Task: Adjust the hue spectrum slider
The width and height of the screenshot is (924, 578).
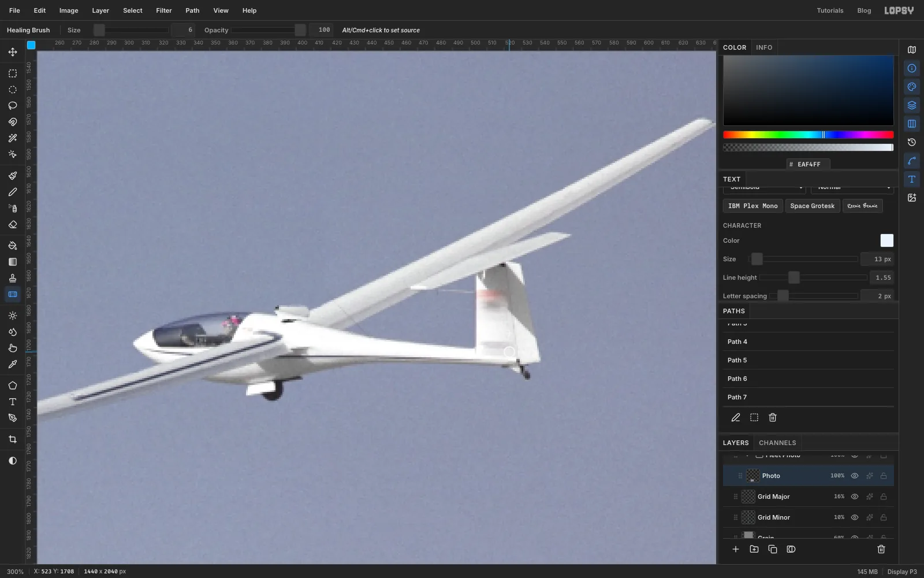Action: pyautogui.click(x=808, y=135)
